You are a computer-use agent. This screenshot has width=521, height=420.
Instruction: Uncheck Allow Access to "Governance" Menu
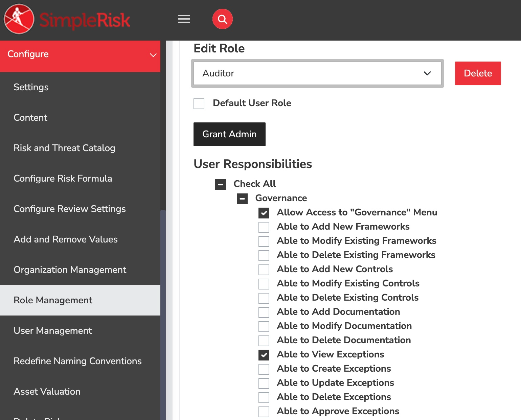(x=264, y=213)
